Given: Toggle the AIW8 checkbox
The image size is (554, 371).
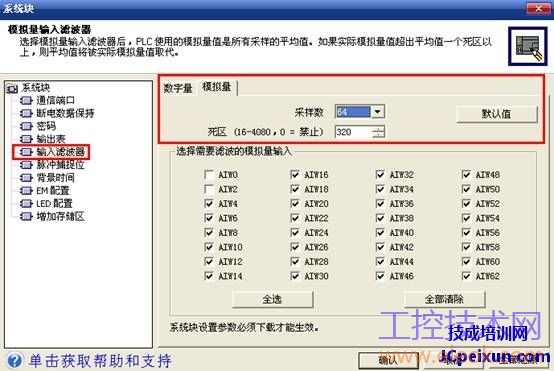Looking at the screenshot, I should (209, 233).
